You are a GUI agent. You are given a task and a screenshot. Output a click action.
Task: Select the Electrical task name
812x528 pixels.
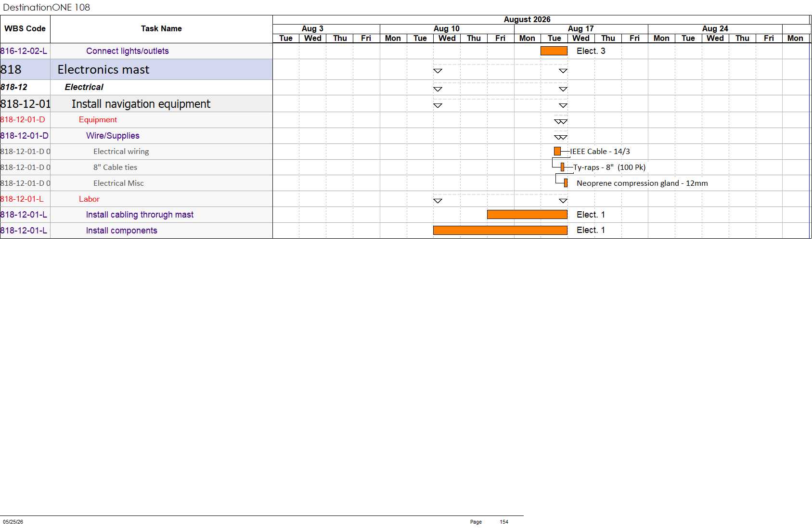(84, 87)
